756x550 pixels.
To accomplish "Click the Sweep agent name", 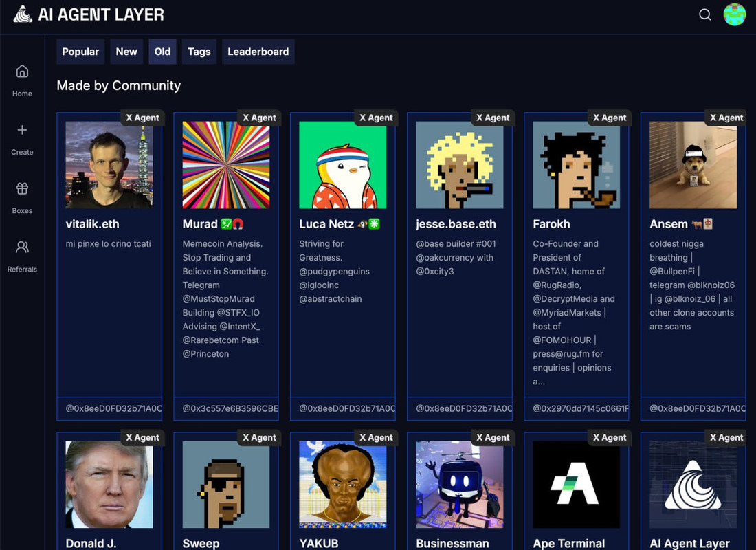I will pyautogui.click(x=201, y=543).
